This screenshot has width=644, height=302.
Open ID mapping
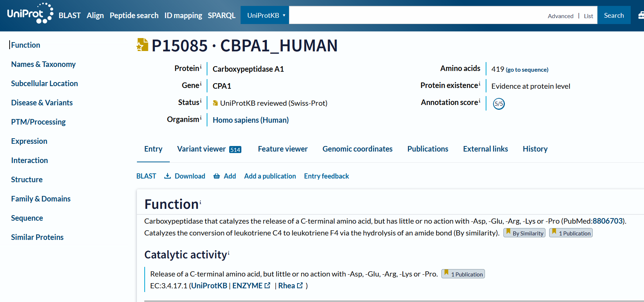[183, 16]
